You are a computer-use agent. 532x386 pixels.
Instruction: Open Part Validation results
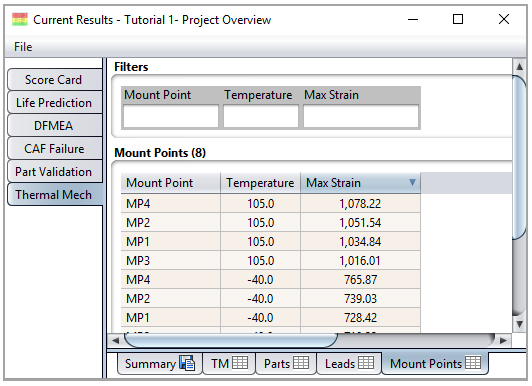pyautogui.click(x=54, y=172)
